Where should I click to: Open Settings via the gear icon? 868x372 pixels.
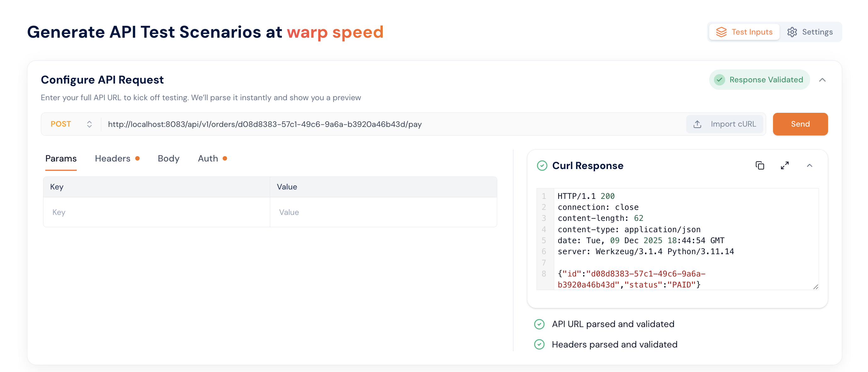793,32
